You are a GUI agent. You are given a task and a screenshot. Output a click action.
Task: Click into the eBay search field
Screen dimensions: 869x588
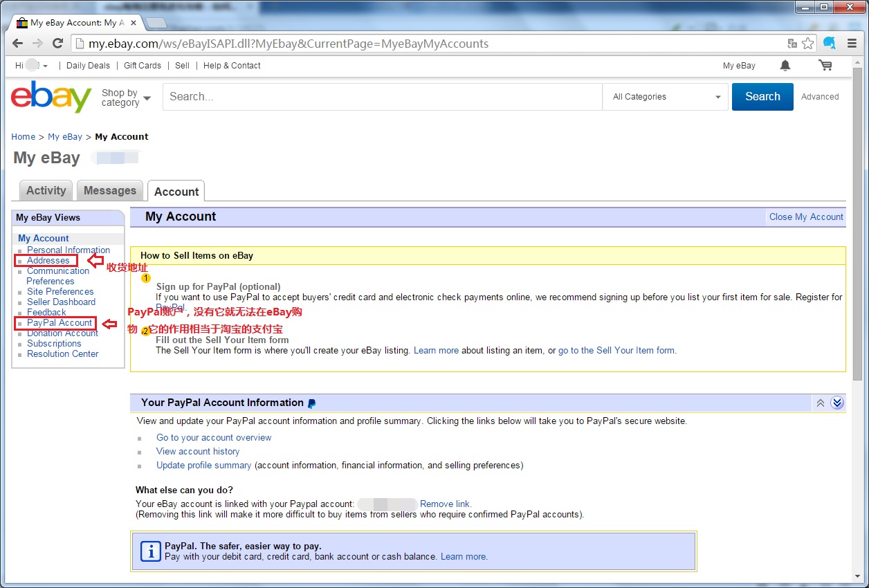(x=382, y=97)
